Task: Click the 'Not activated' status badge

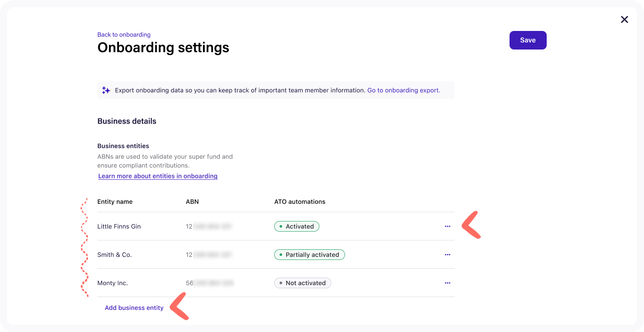Action: point(303,283)
